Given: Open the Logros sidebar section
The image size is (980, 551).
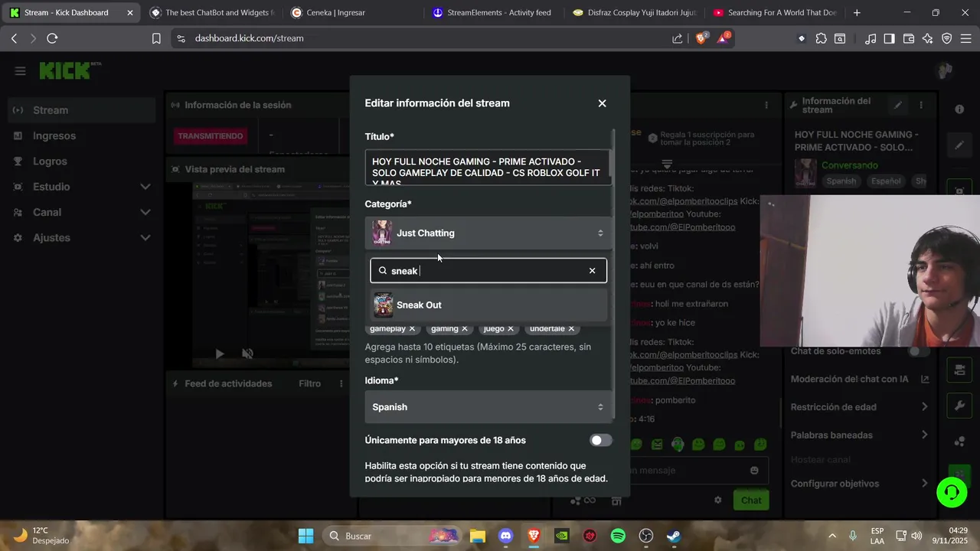Looking at the screenshot, I should pos(81,161).
